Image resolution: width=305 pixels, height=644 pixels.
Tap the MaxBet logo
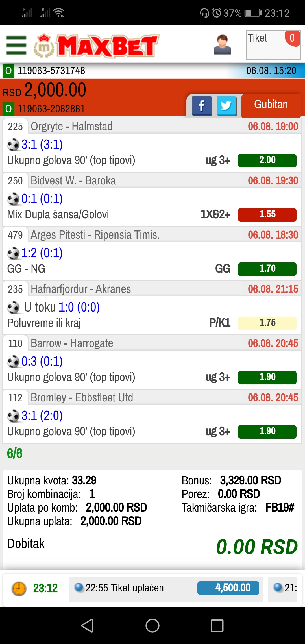click(96, 46)
